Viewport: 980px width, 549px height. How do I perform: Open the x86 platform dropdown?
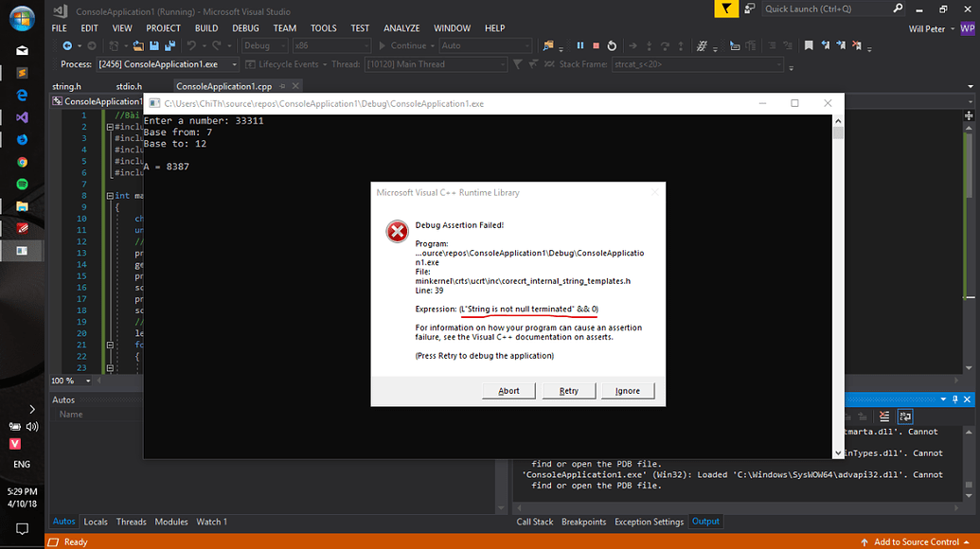tap(331, 45)
